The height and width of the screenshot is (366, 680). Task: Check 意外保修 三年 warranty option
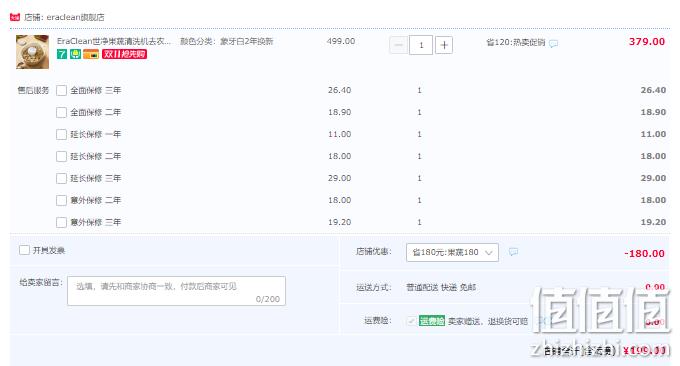coord(62,222)
